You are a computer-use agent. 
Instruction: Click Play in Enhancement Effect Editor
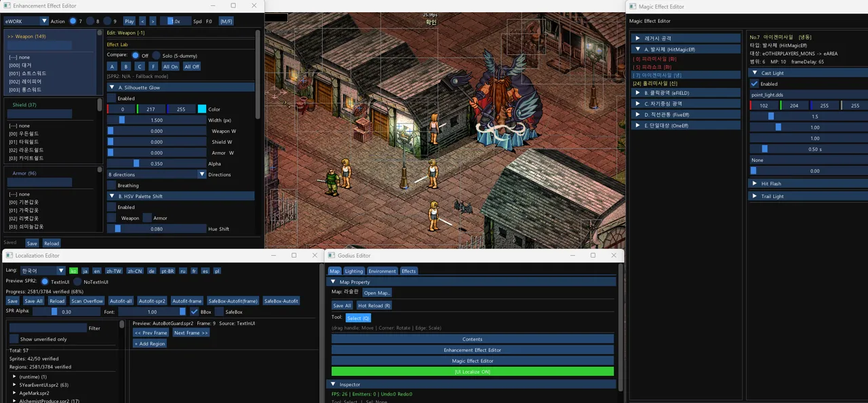(x=129, y=21)
